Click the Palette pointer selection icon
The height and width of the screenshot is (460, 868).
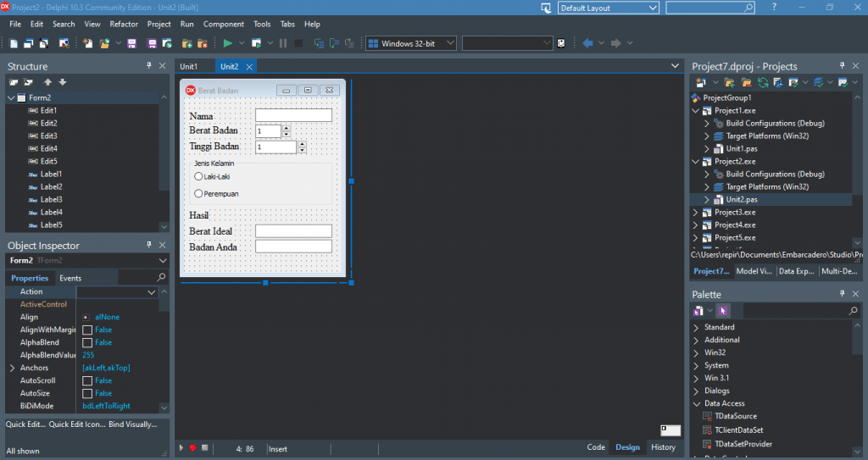pyautogui.click(x=723, y=311)
